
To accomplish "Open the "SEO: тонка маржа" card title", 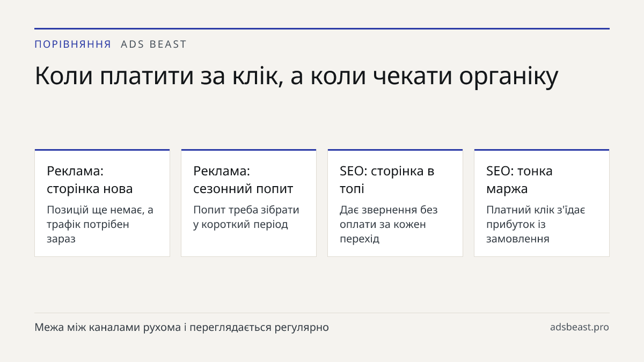I will click(519, 180).
